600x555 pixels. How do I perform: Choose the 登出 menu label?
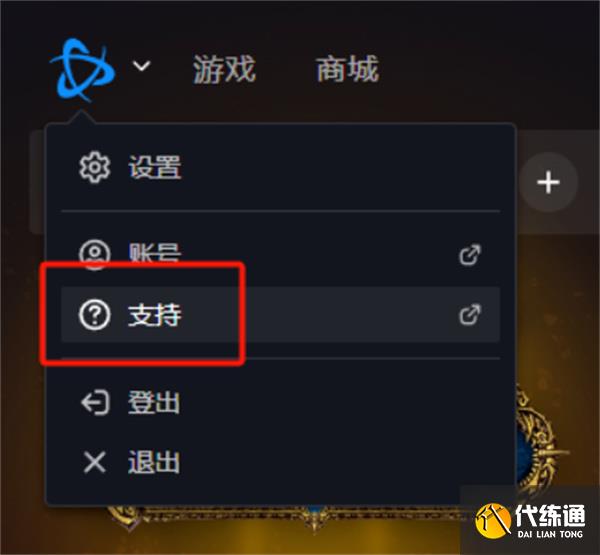[x=154, y=403]
